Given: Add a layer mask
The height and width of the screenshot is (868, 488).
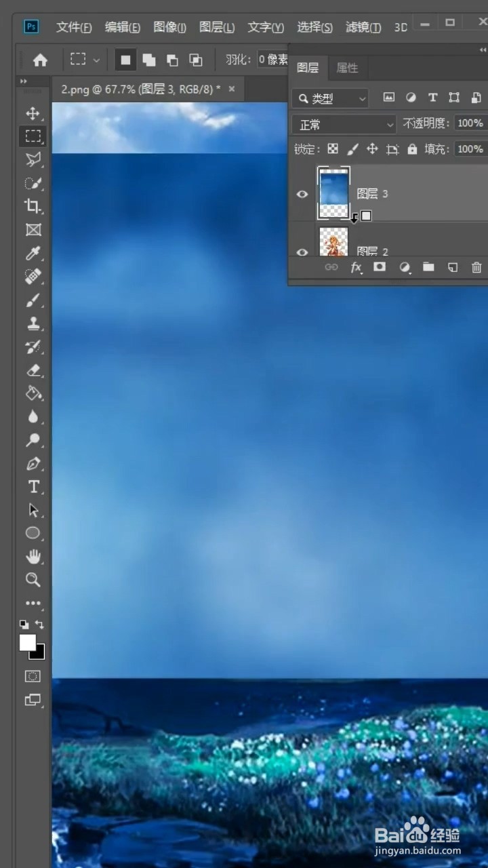Looking at the screenshot, I should [x=380, y=267].
